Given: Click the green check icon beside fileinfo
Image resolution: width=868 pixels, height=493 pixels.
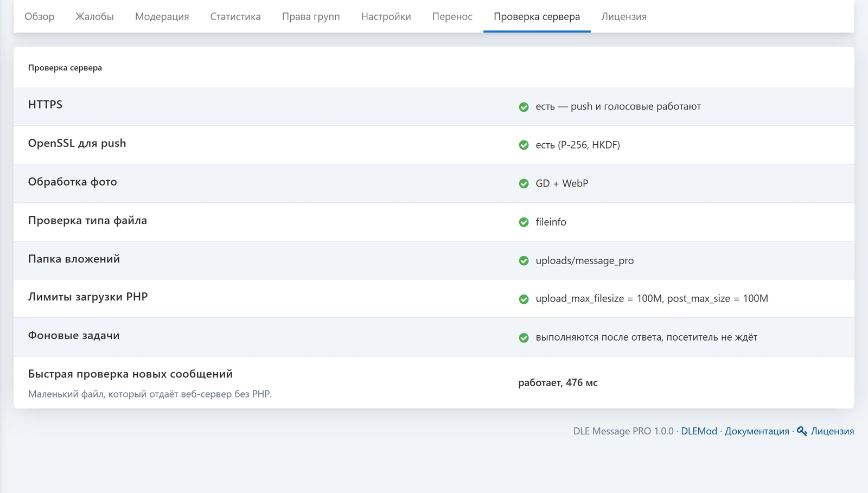Looking at the screenshot, I should (524, 222).
